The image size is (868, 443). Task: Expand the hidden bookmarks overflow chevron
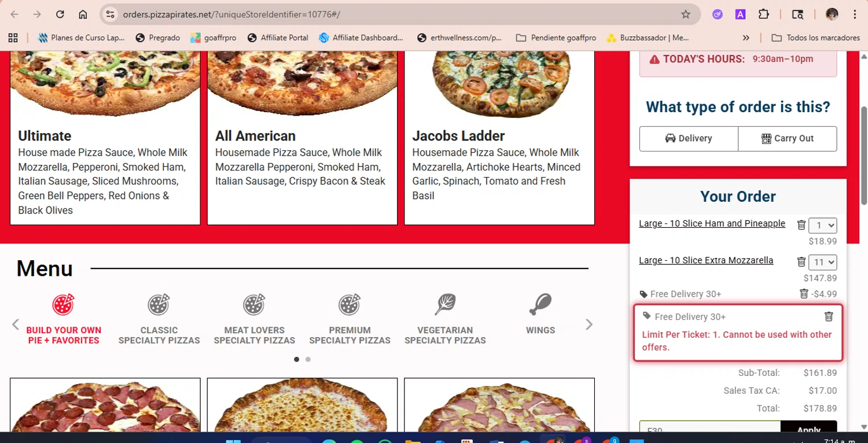(746, 38)
